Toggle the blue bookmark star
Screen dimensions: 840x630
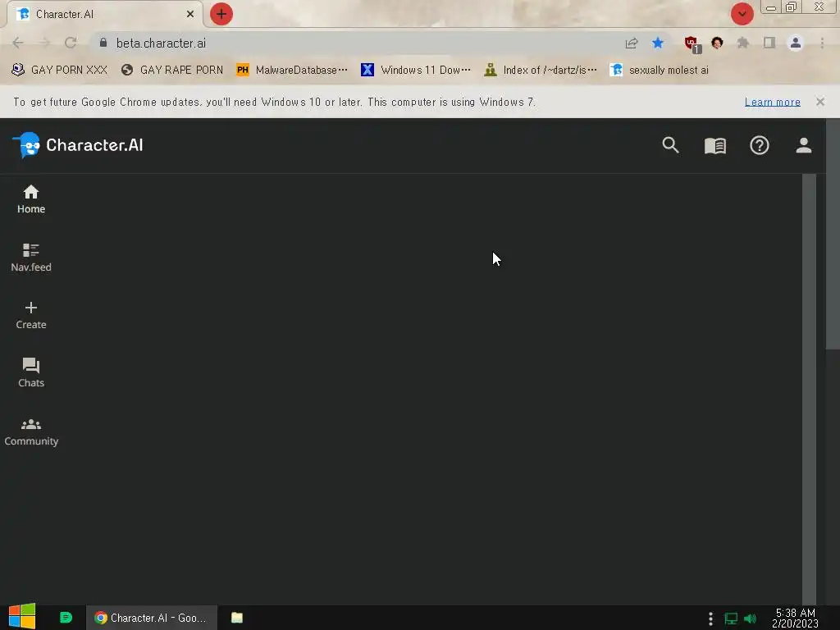(658, 43)
